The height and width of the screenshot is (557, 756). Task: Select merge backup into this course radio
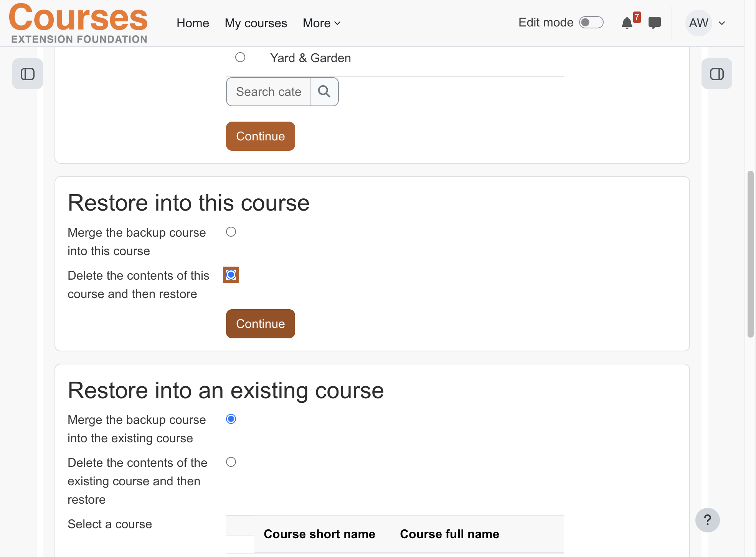pyautogui.click(x=231, y=232)
